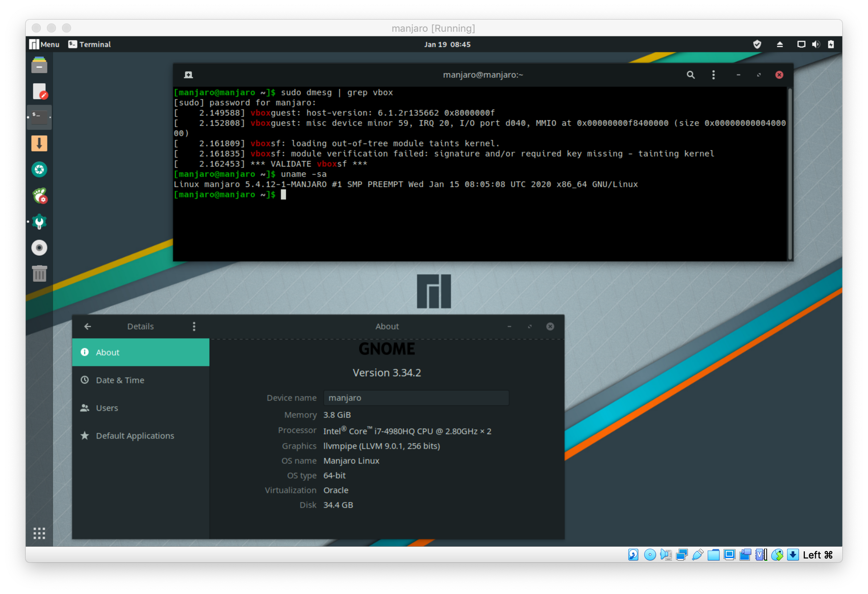Click the search icon in terminal header
This screenshot has height=594, width=868.
690,75
